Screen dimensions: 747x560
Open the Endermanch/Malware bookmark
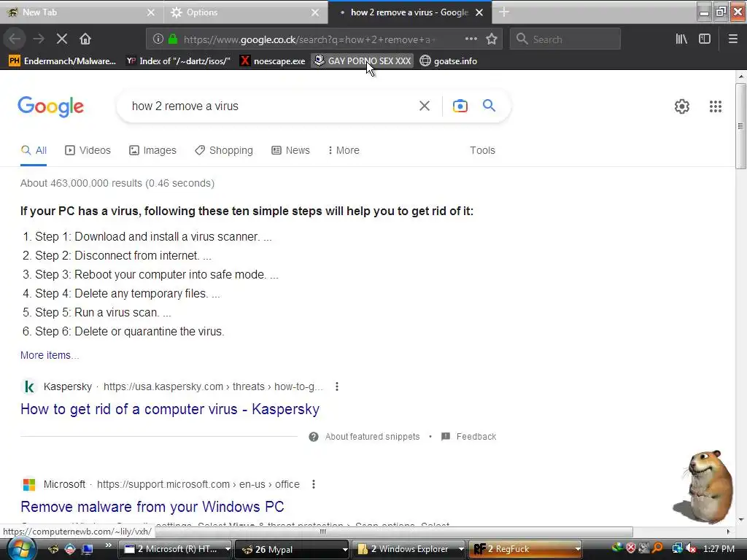tap(63, 61)
